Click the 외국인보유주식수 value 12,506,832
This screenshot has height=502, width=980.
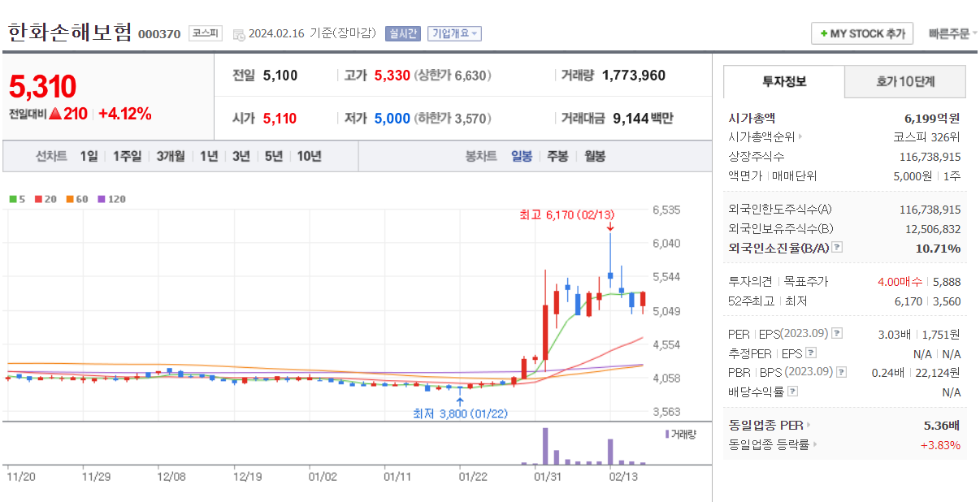(x=934, y=229)
